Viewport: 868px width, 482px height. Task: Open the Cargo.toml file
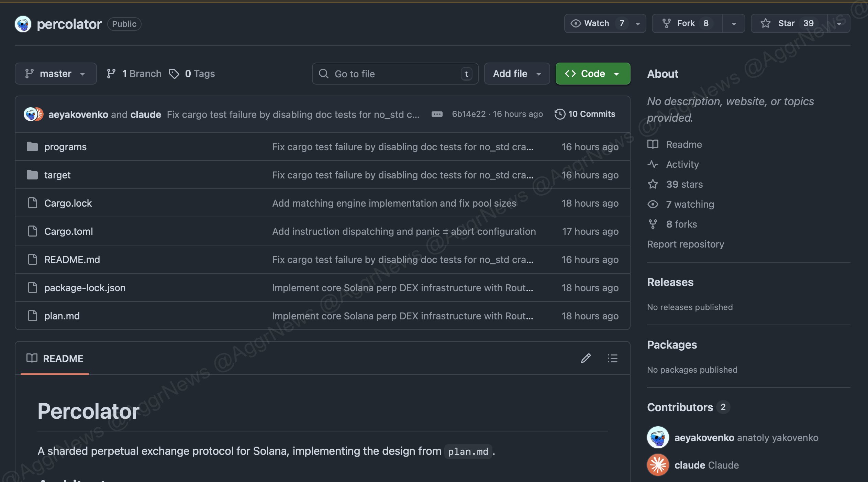pos(69,231)
